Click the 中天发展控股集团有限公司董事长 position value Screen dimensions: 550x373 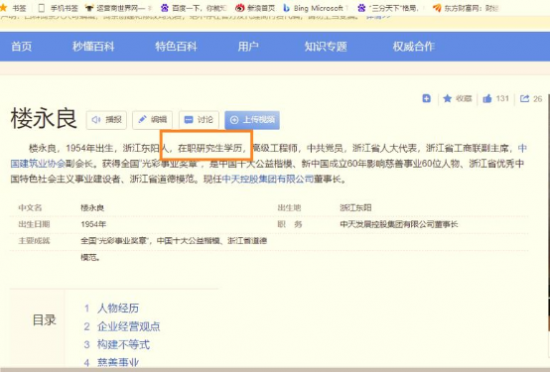click(x=399, y=224)
